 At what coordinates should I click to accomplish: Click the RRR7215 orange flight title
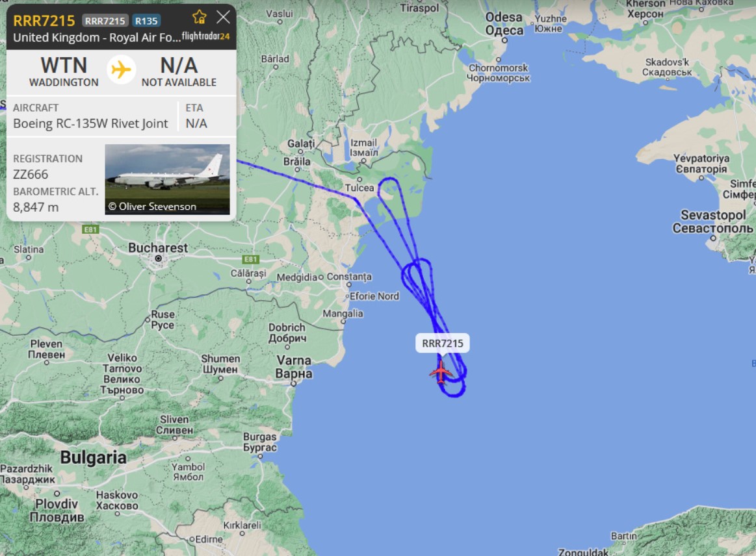point(44,21)
